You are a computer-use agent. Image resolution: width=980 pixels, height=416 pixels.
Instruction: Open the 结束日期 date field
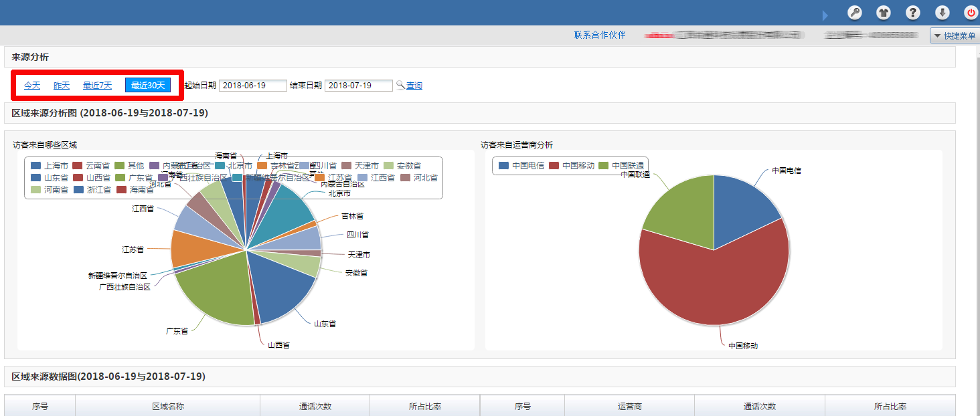358,85
